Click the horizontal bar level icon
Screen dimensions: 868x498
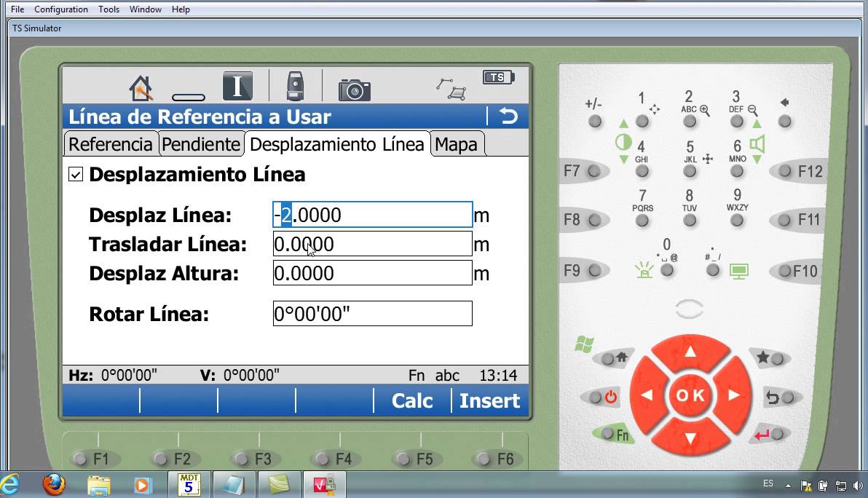pyautogui.click(x=189, y=98)
